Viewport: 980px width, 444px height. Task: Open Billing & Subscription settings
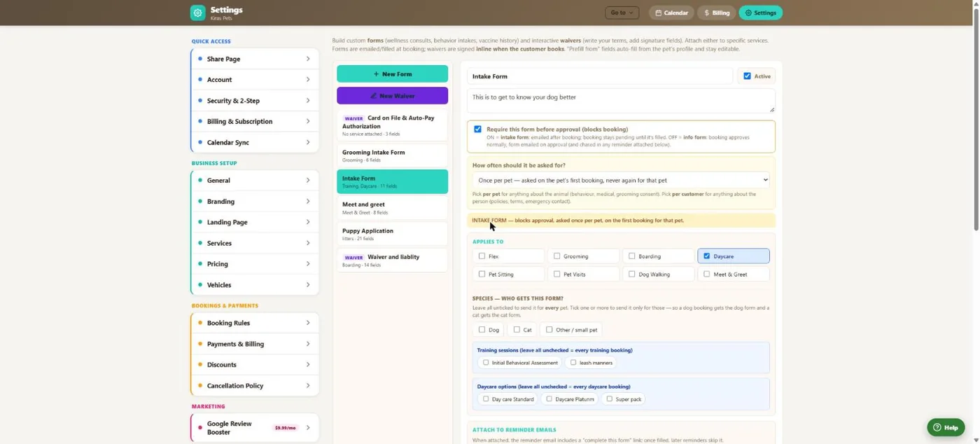pos(255,122)
